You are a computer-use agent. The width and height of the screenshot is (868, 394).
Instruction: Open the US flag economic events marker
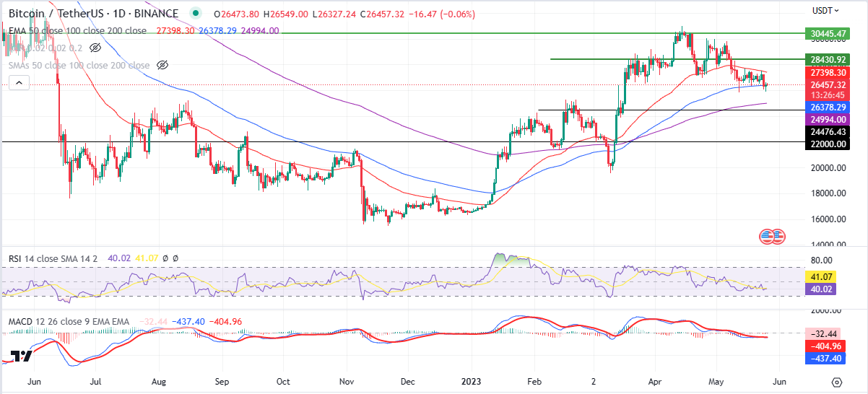(x=771, y=235)
